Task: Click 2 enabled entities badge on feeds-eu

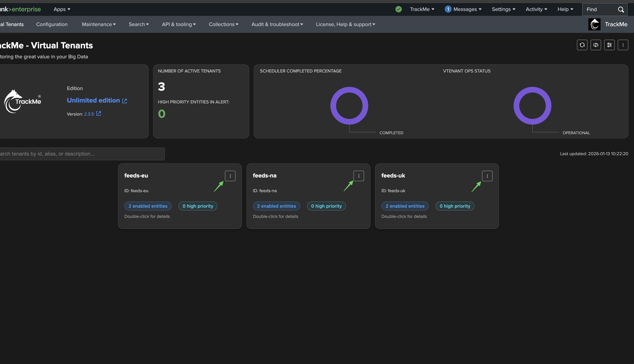Action: tap(148, 206)
